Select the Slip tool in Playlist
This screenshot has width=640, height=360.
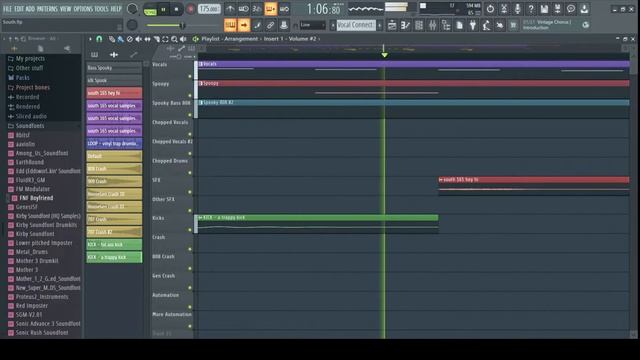coord(147,39)
